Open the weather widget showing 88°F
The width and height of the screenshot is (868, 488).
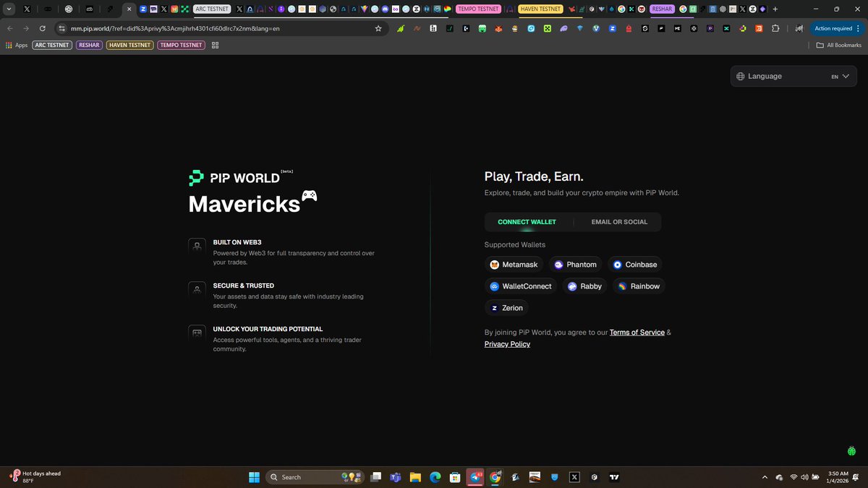pos(35,477)
